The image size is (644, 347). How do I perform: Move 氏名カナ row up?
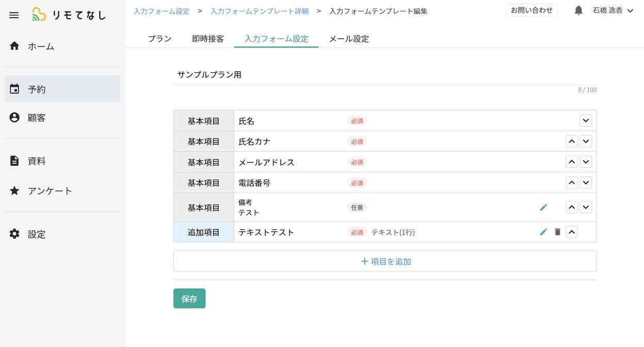point(572,141)
